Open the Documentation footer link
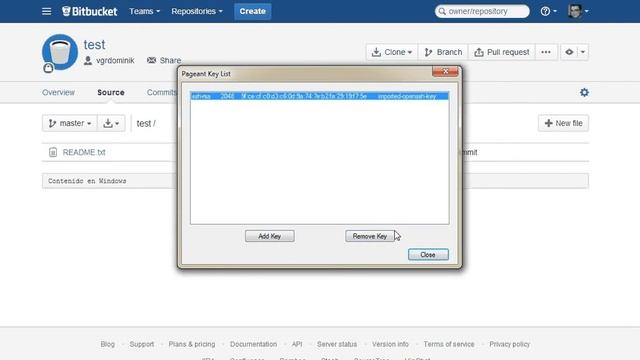 (x=253, y=344)
